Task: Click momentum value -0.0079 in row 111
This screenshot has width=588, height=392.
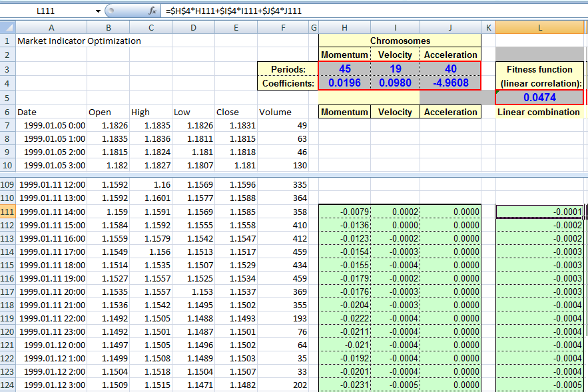Action: (345, 212)
